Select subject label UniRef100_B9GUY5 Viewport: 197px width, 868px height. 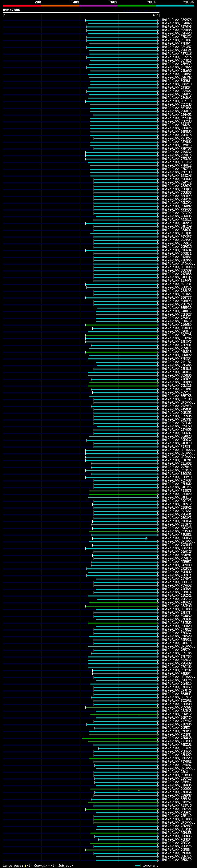pyautogui.click(x=176, y=94)
